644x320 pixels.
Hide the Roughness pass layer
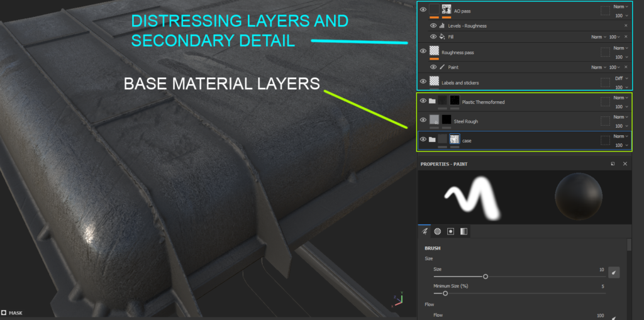[x=423, y=51]
